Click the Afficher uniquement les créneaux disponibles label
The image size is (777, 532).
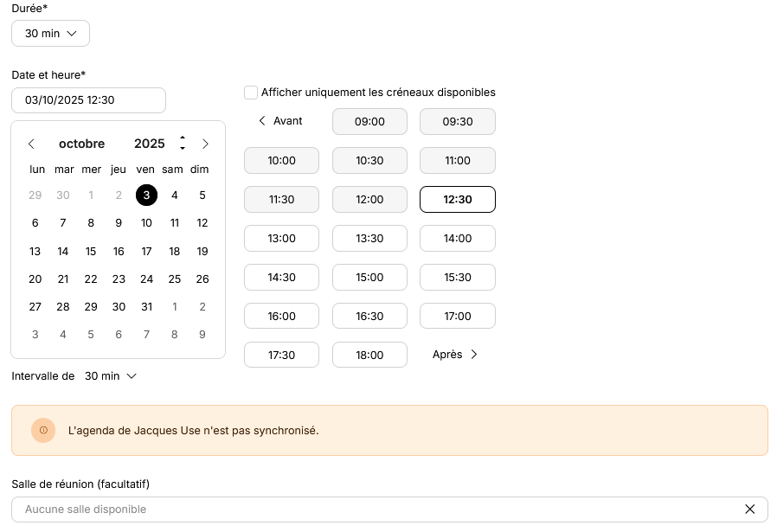[378, 93]
